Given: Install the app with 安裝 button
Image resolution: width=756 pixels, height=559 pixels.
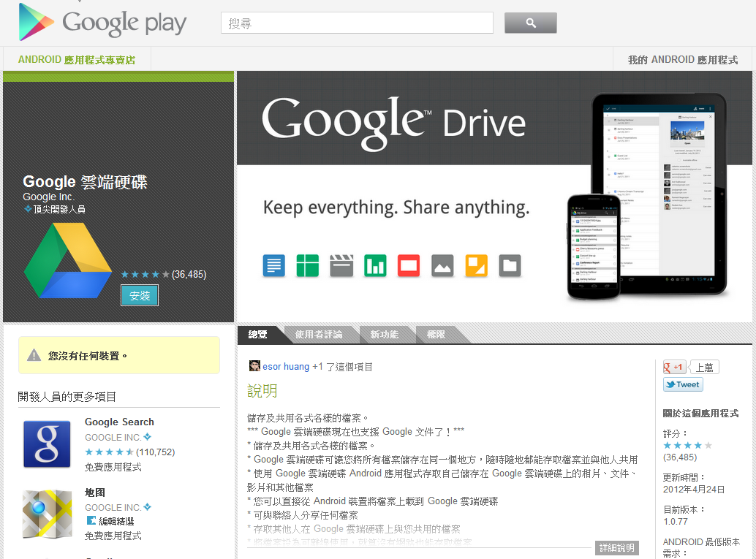Looking at the screenshot, I should pyautogui.click(x=140, y=295).
